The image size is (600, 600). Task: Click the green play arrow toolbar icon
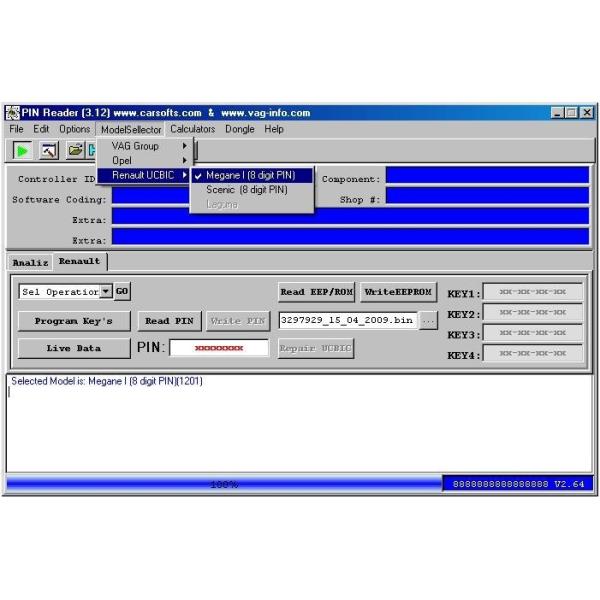point(22,151)
